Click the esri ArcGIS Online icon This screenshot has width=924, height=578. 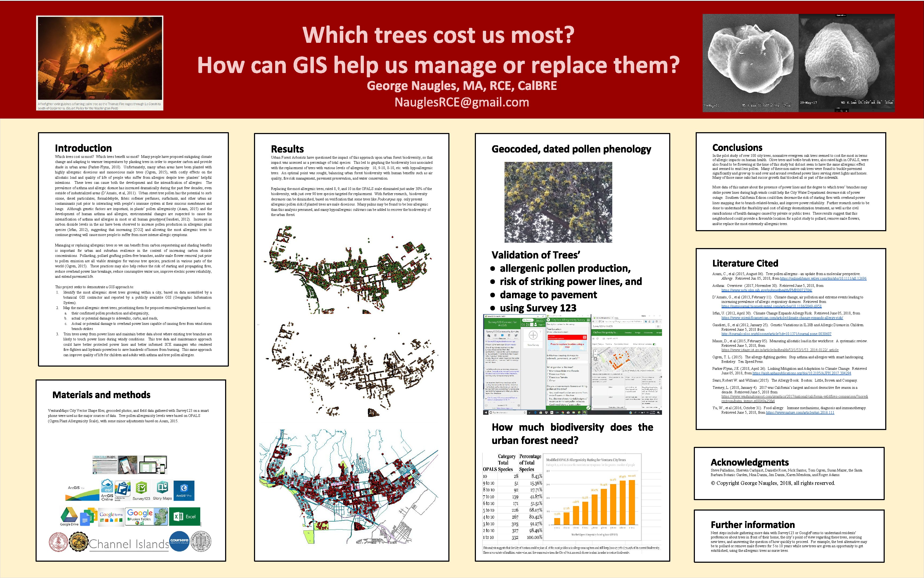[x=107, y=490]
